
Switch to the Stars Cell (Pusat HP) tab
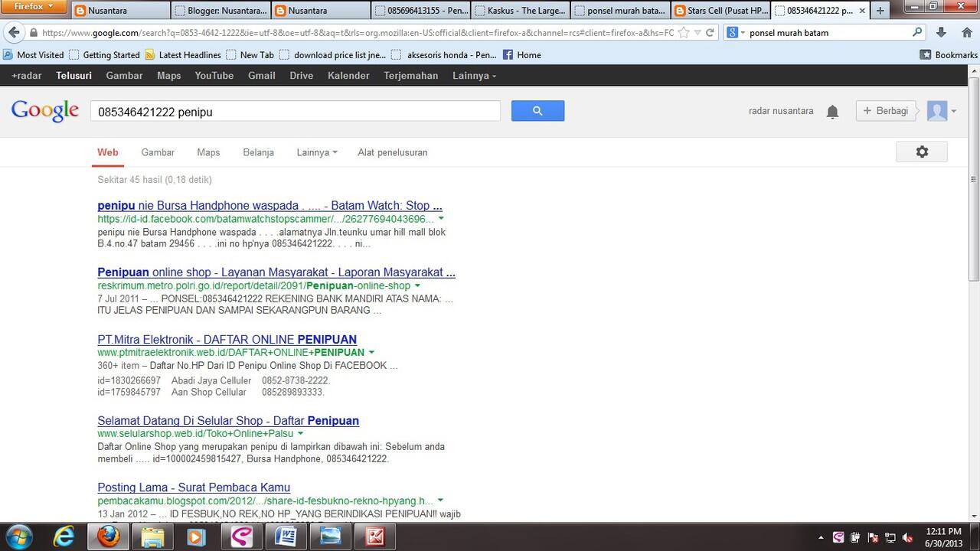(721, 11)
